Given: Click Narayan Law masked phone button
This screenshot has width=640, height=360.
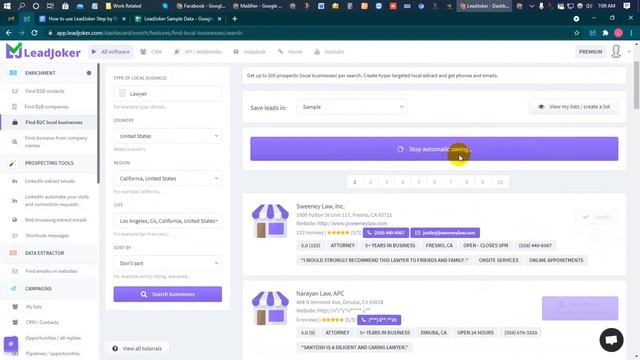Looking at the screenshot, I should [x=379, y=320].
